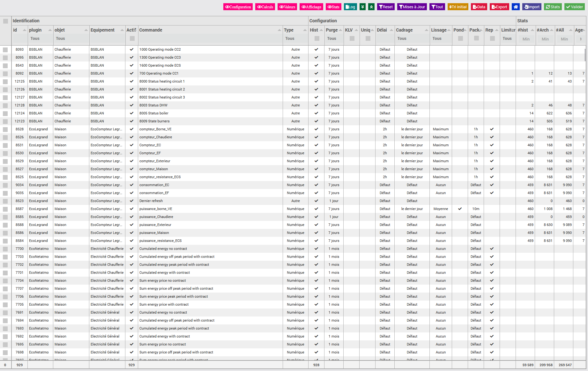Open the Purge filter Tous dropdown
The image size is (588, 371).
pos(334,39)
